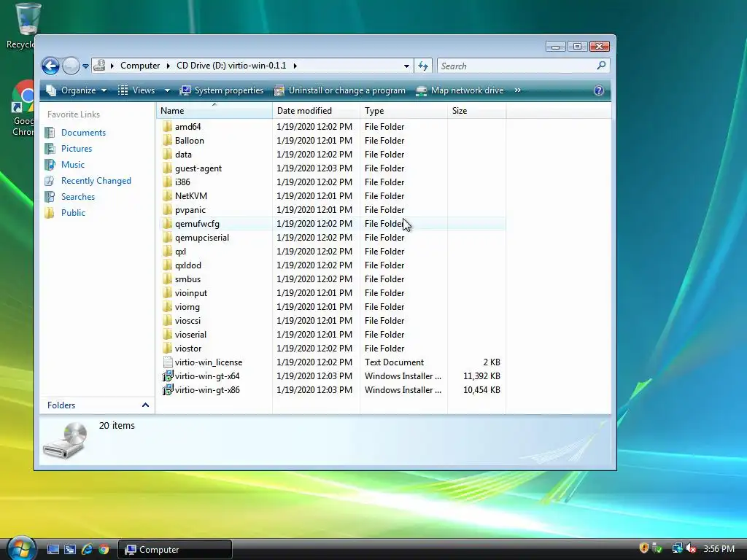Select virtio-win-gt-x86 installer icon
This screenshot has height=560, width=747.
[167, 389]
